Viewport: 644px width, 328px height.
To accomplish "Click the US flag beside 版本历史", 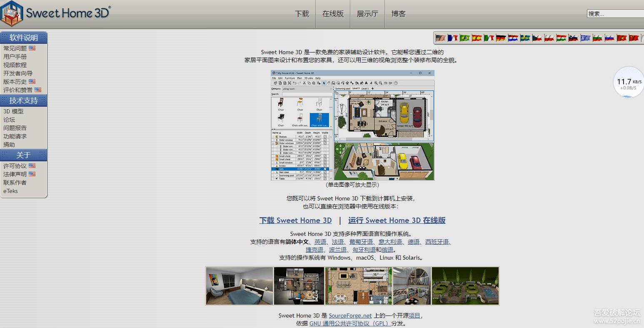I will tap(32, 82).
